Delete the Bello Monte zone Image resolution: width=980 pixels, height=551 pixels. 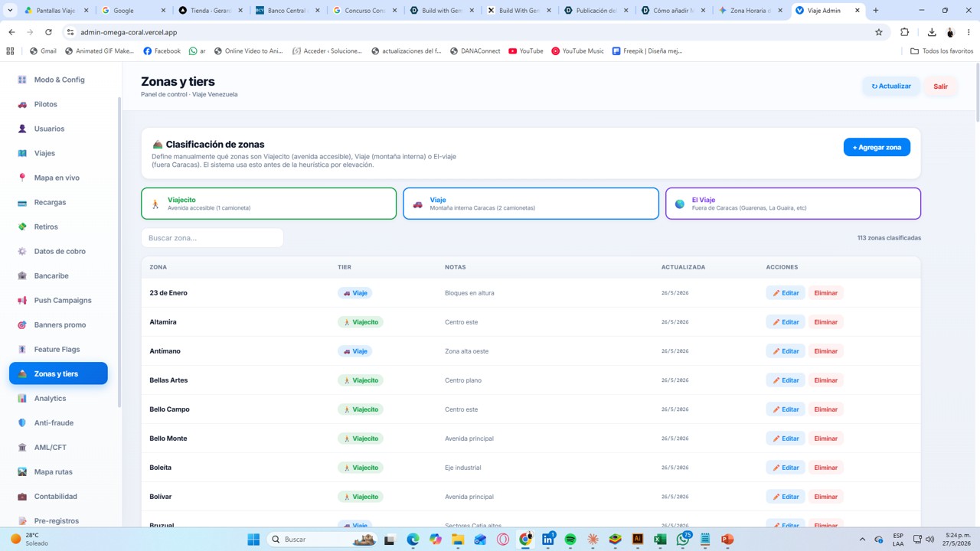point(825,439)
